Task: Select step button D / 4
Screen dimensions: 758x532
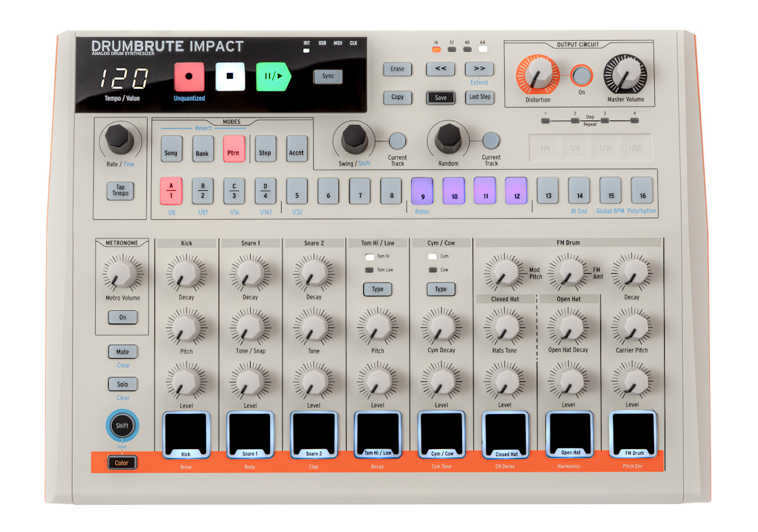Action: [x=266, y=191]
